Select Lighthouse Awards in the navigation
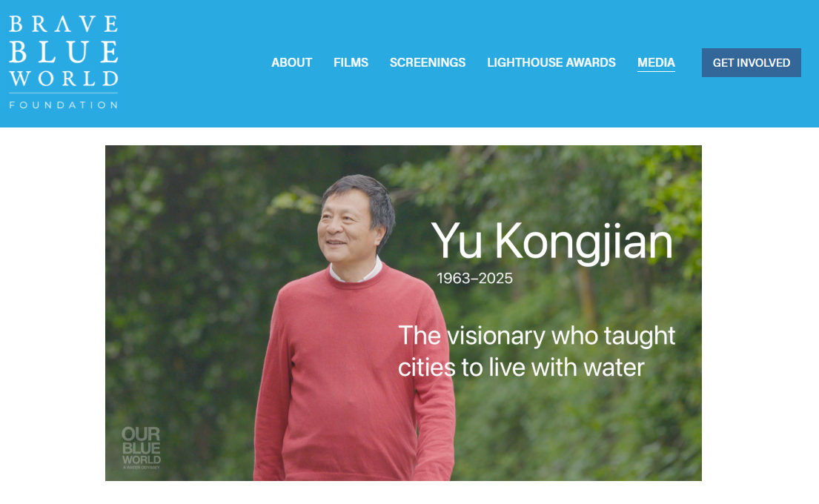This screenshot has width=819, height=504. point(551,63)
